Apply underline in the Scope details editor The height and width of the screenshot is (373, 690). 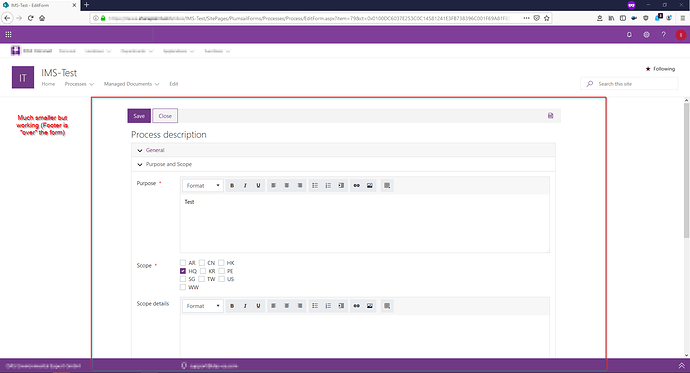tap(258, 306)
